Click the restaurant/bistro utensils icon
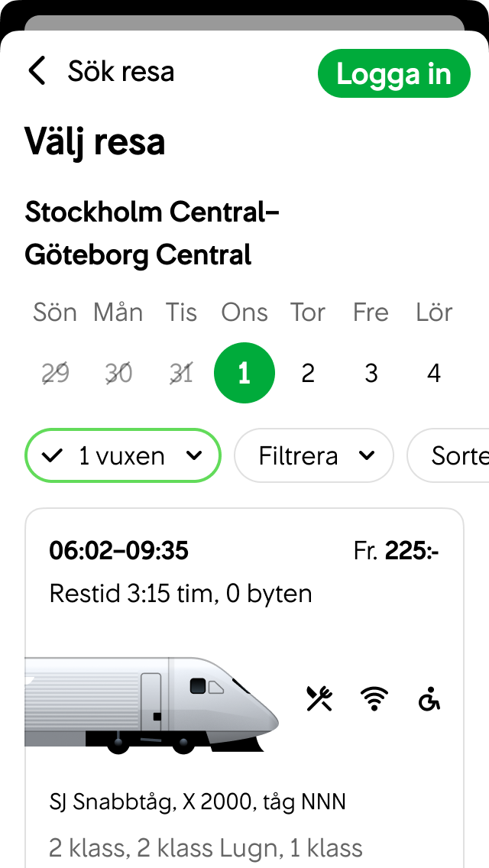This screenshot has height=868, width=489. tap(319, 698)
